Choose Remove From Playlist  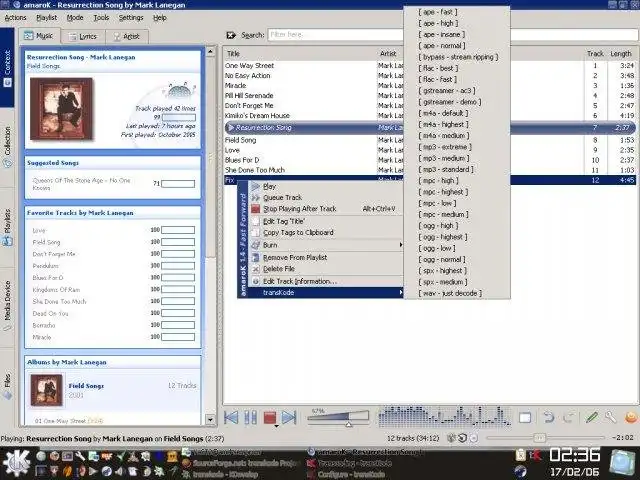pyautogui.click(x=325, y=258)
